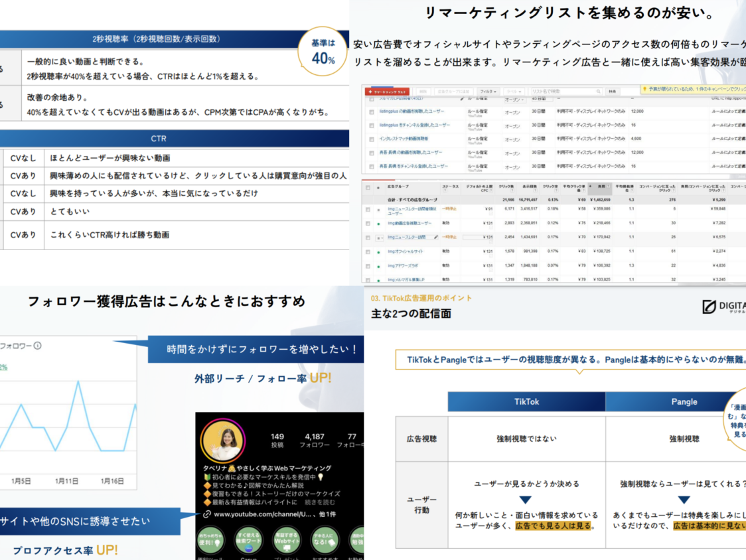
Task: Open the imgアドワーズラボ ad group link
Action: point(403,266)
